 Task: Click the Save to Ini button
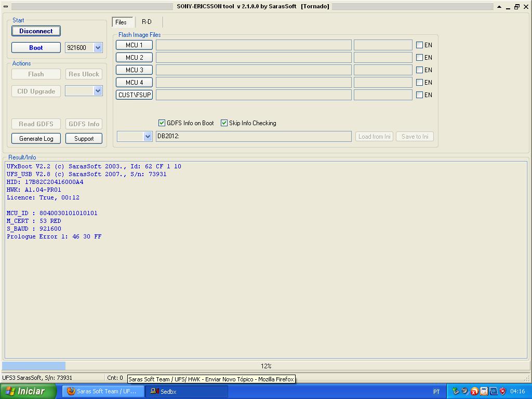pyautogui.click(x=415, y=137)
